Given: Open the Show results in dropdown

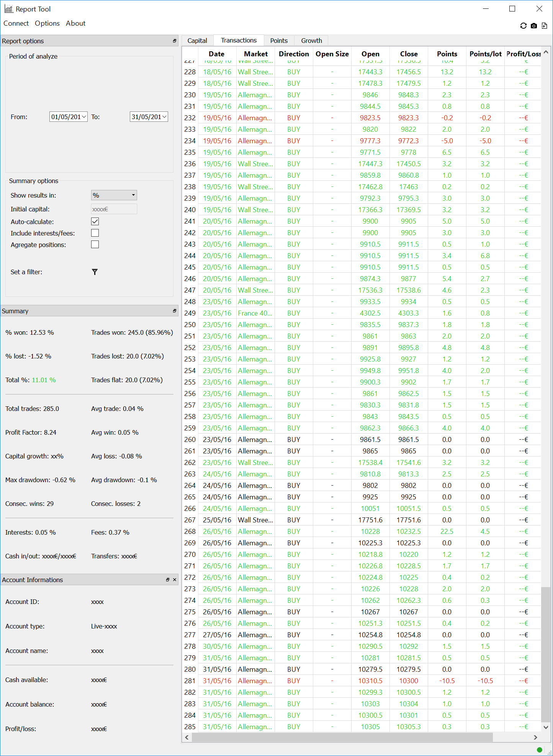Looking at the screenshot, I should click(114, 195).
